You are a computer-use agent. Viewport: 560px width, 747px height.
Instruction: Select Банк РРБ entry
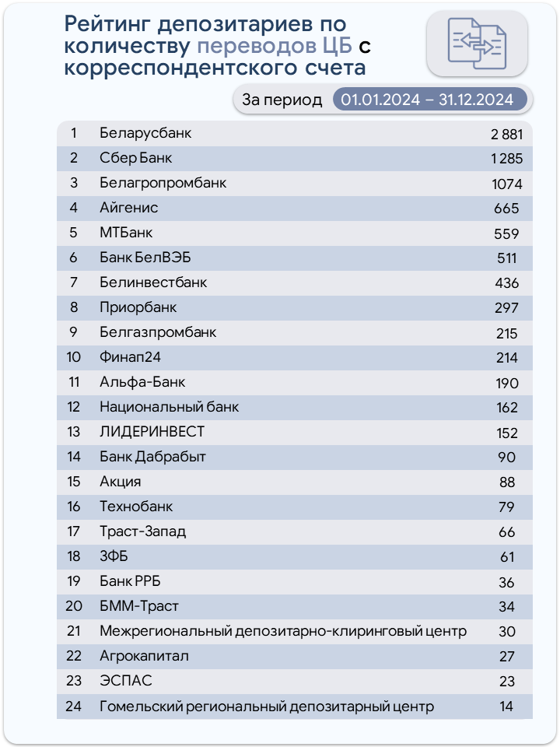coord(130,581)
